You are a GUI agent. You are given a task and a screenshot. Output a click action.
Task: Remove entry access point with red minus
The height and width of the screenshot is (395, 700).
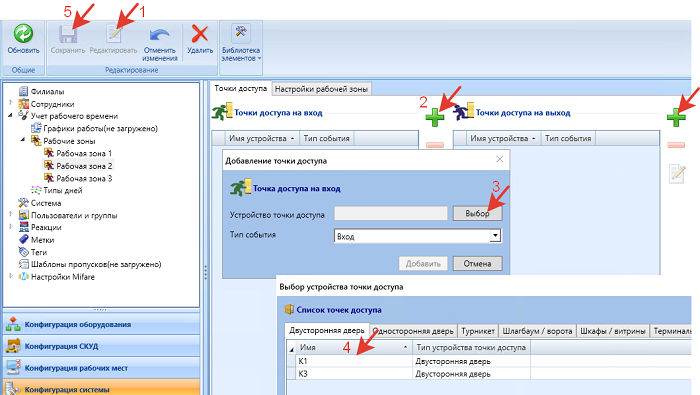click(x=434, y=145)
